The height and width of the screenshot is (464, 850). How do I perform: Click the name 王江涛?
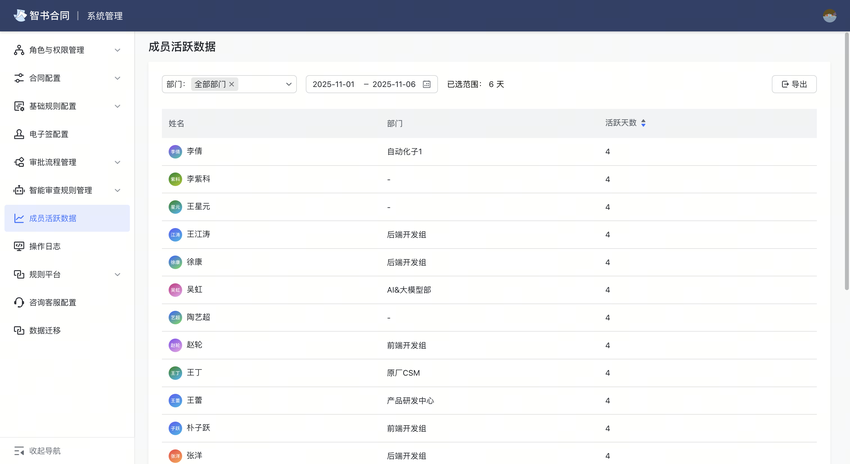click(198, 234)
